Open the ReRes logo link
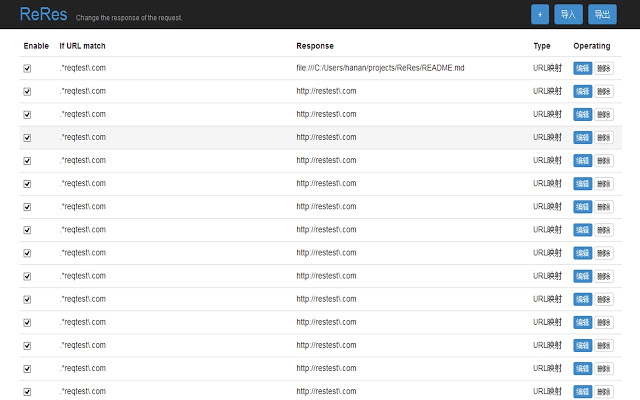 pos(42,14)
